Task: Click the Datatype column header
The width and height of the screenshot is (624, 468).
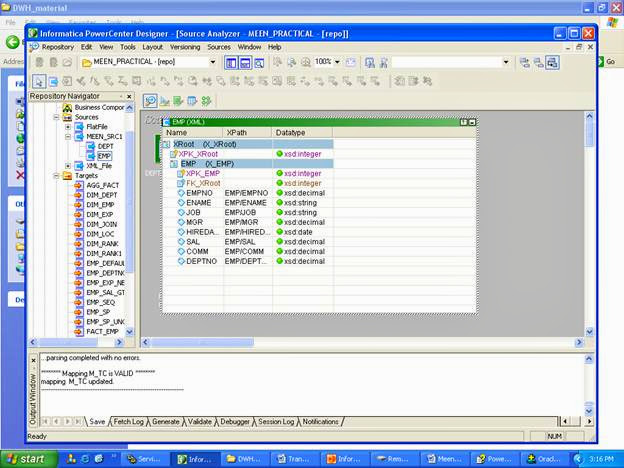Action: pos(302,133)
